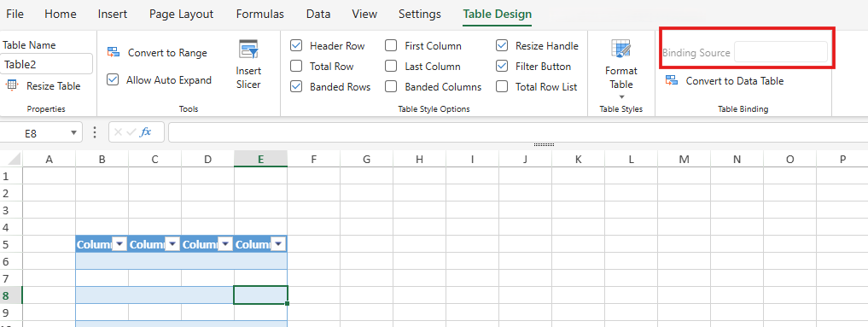Screen dimensions: 868x327
Task: Click the Insert Slicer label
Action: coord(248,78)
